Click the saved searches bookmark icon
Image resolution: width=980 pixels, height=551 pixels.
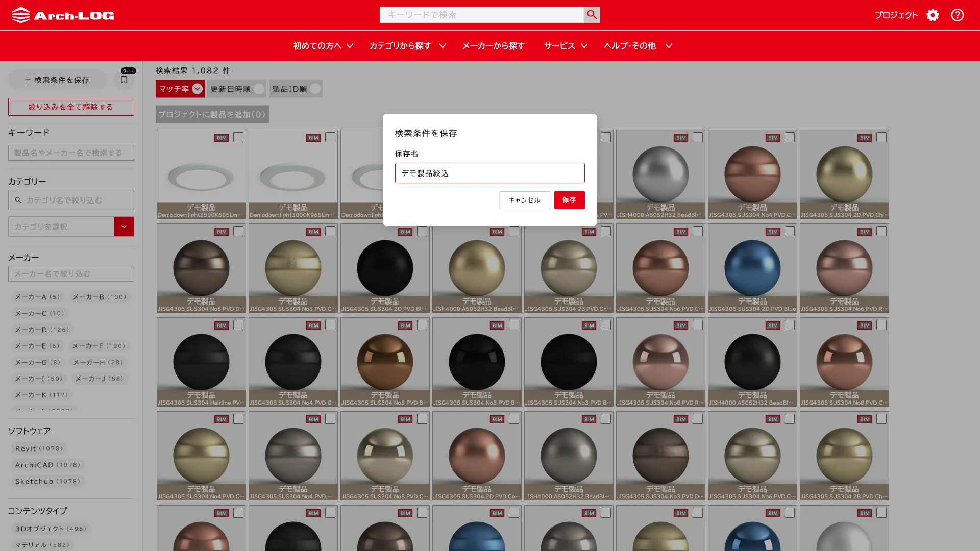[x=124, y=80]
